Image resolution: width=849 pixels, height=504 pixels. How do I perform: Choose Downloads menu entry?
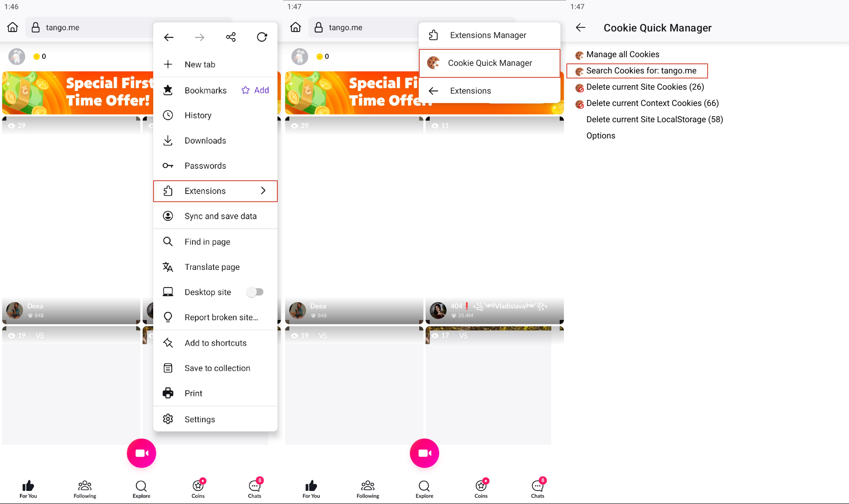[205, 141]
